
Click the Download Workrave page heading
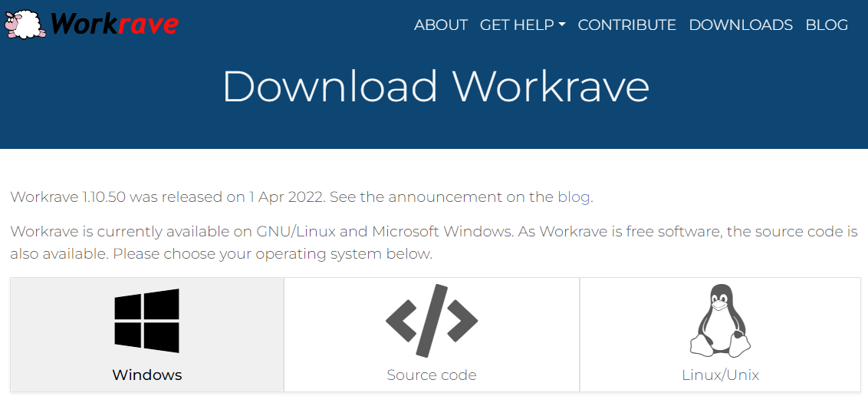(436, 87)
